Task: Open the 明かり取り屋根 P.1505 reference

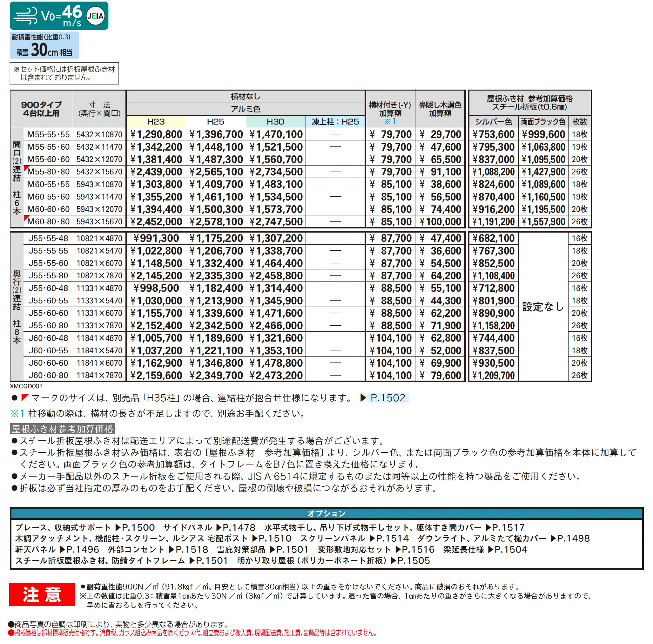Action: pyautogui.click(x=333, y=560)
